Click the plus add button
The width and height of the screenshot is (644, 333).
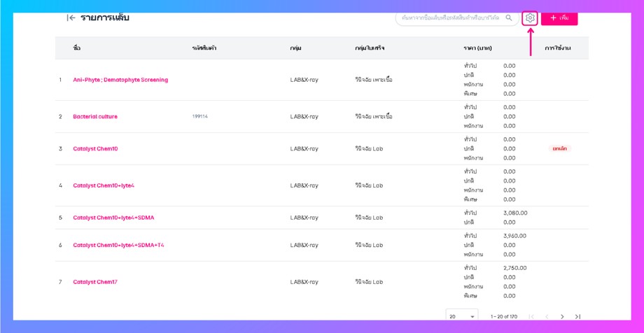coord(559,18)
